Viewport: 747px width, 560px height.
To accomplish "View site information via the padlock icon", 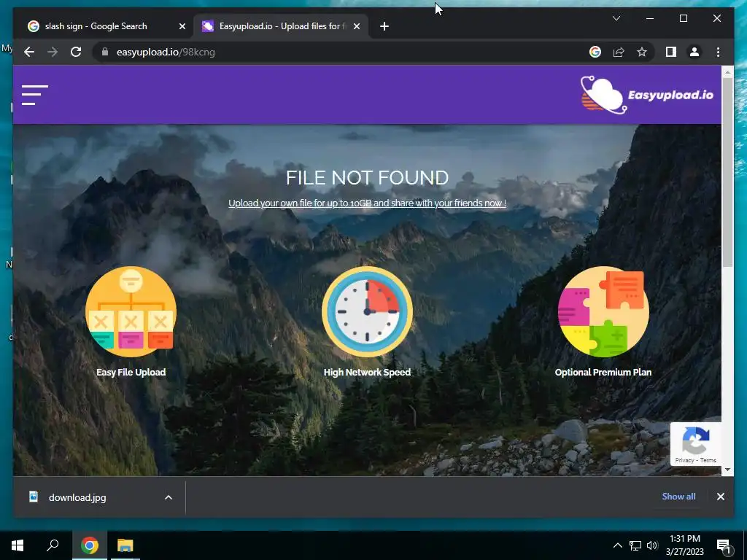I will coord(105,52).
